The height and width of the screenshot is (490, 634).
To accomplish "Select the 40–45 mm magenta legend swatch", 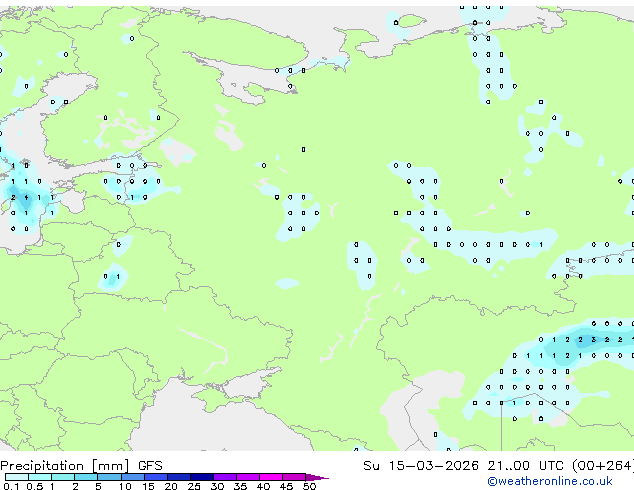I will (x=271, y=477).
